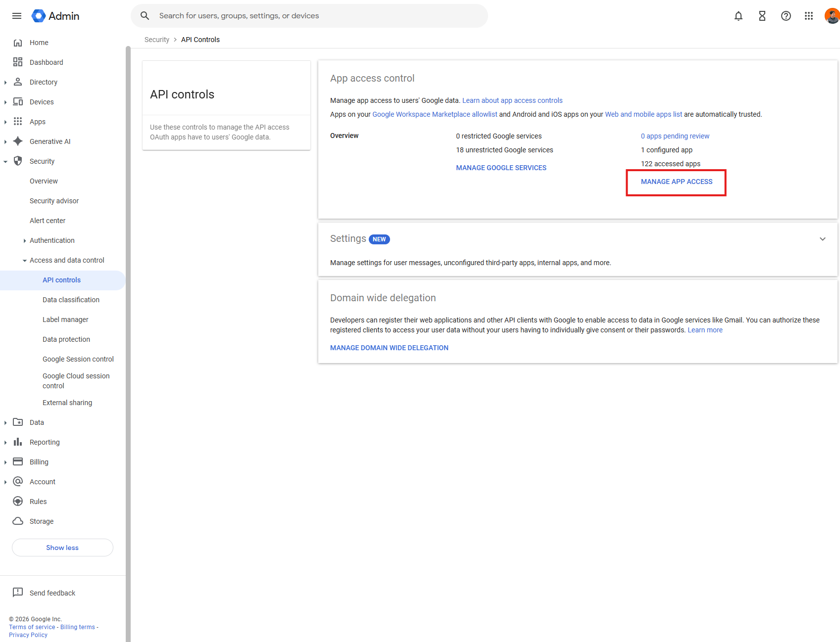This screenshot has width=840, height=642.
Task: Expand the Billing section arrow
Action: [x=5, y=462]
